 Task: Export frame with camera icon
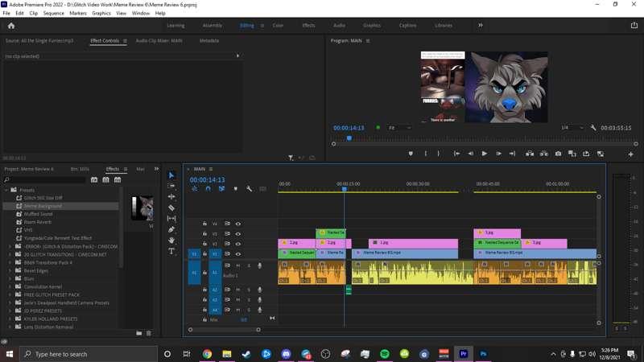click(558, 154)
